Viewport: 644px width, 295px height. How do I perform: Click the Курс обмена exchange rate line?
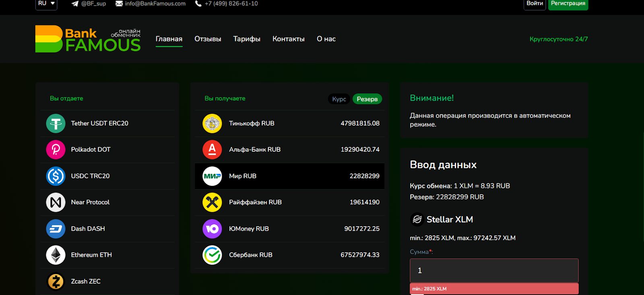tap(460, 186)
